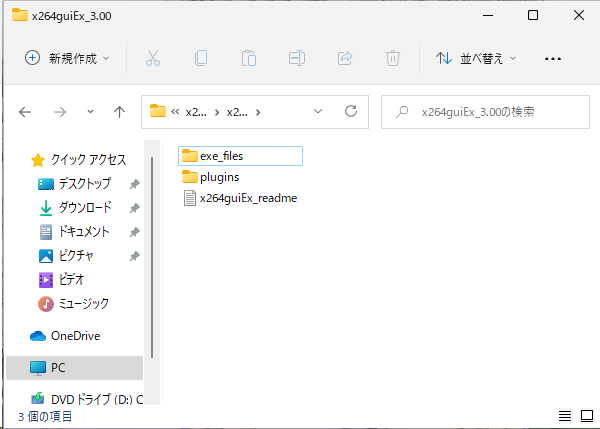
Task: Refresh the current folder view
Action: coord(351,111)
